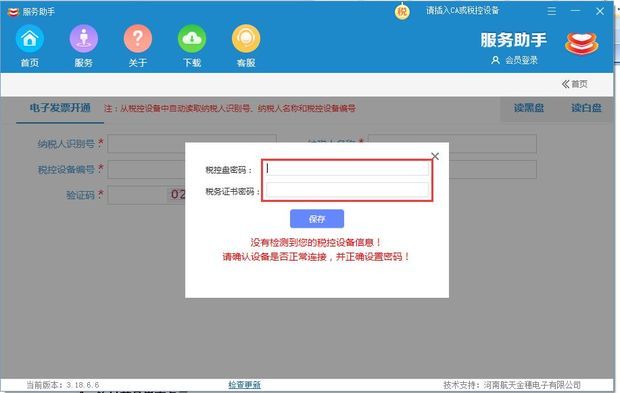Click the 税控设备编号 input field

(146, 169)
